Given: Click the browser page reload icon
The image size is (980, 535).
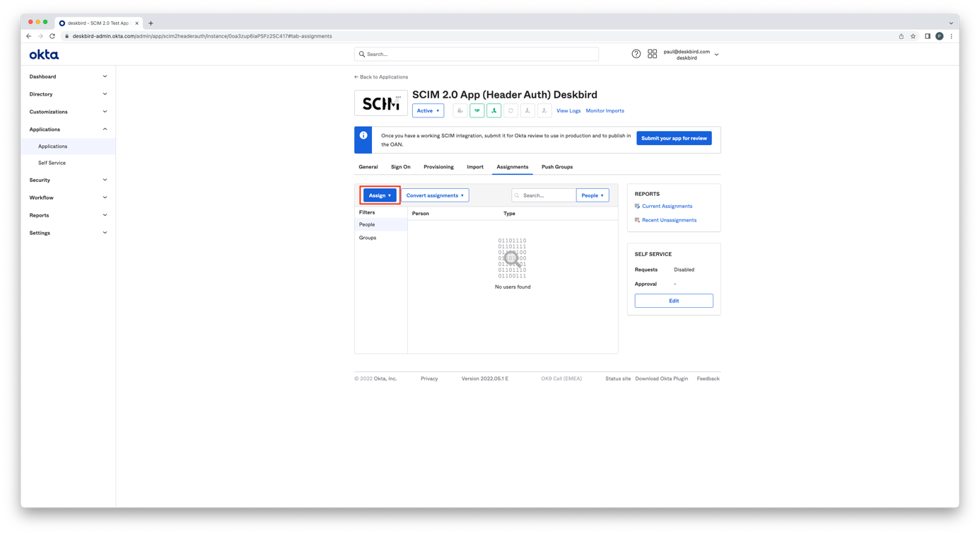Looking at the screenshot, I should pyautogui.click(x=52, y=36).
